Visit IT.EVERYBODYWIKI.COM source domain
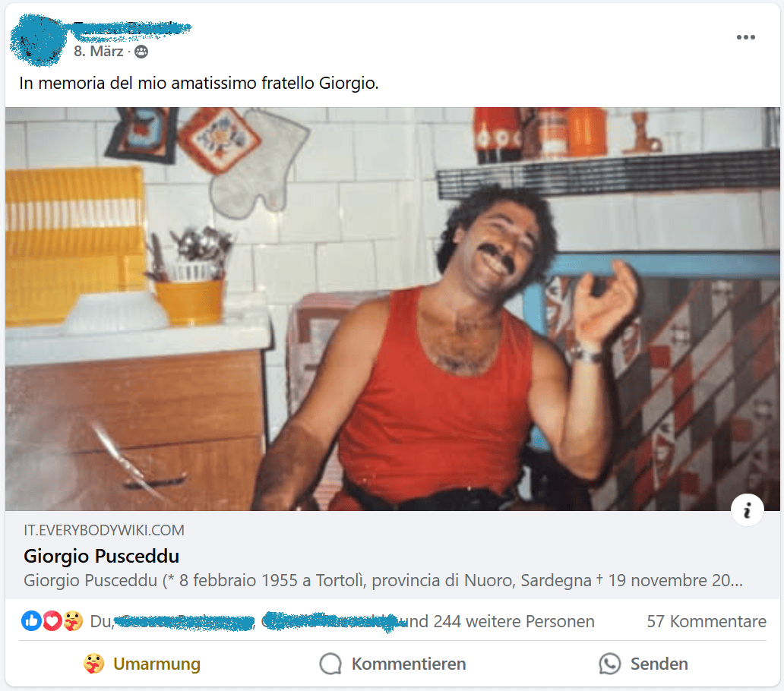The height and width of the screenshot is (691, 784). click(x=104, y=530)
